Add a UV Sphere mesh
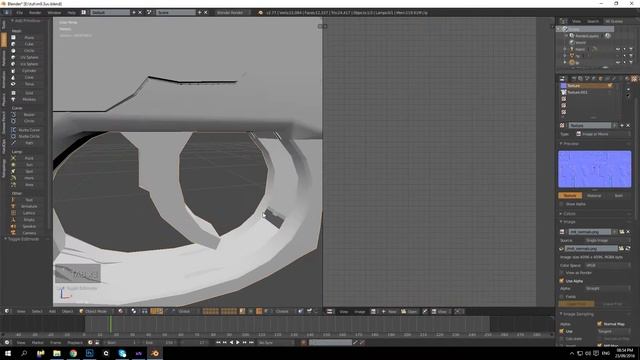Viewport: 640px width, 360px height. point(27,58)
